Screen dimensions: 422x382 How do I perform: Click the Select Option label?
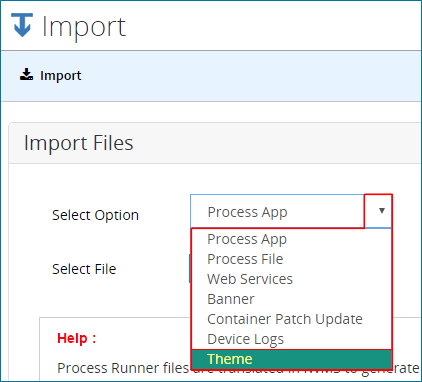tap(95, 215)
